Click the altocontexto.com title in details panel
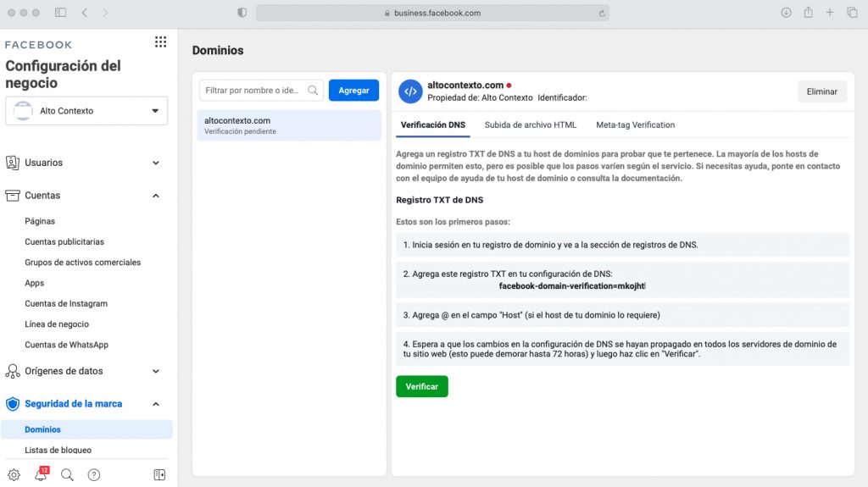This screenshot has height=487, width=868. pos(465,86)
